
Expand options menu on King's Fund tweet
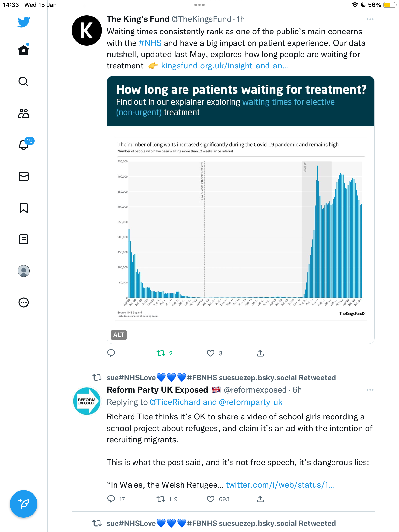pos(370,19)
